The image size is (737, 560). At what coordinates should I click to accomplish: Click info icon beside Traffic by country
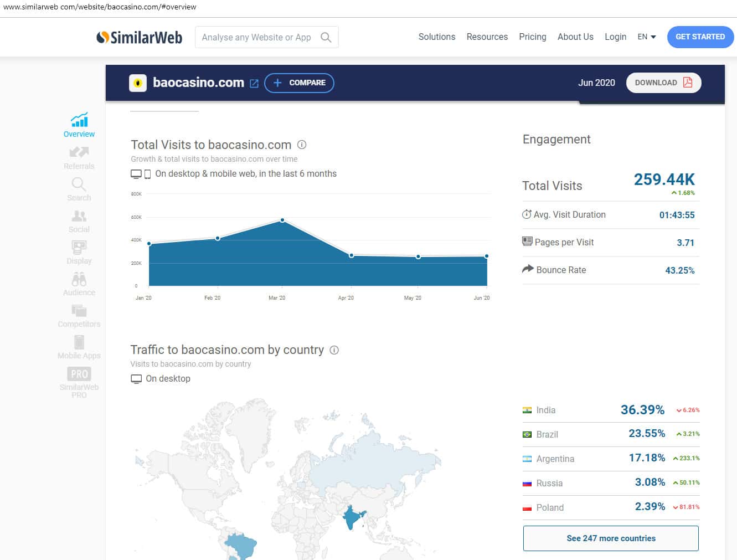(x=334, y=350)
